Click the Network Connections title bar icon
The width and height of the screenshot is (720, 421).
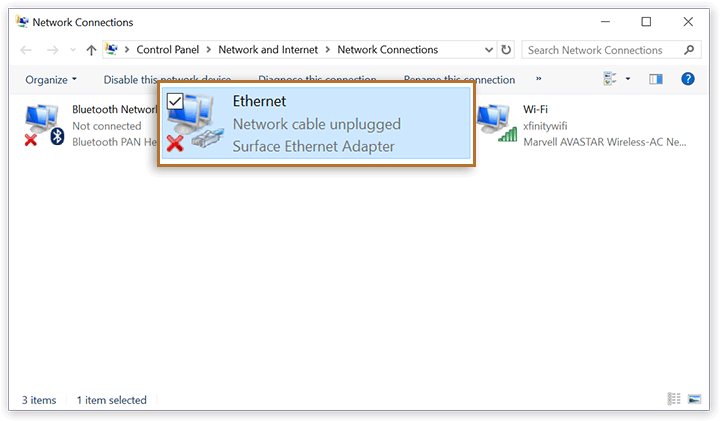22,22
